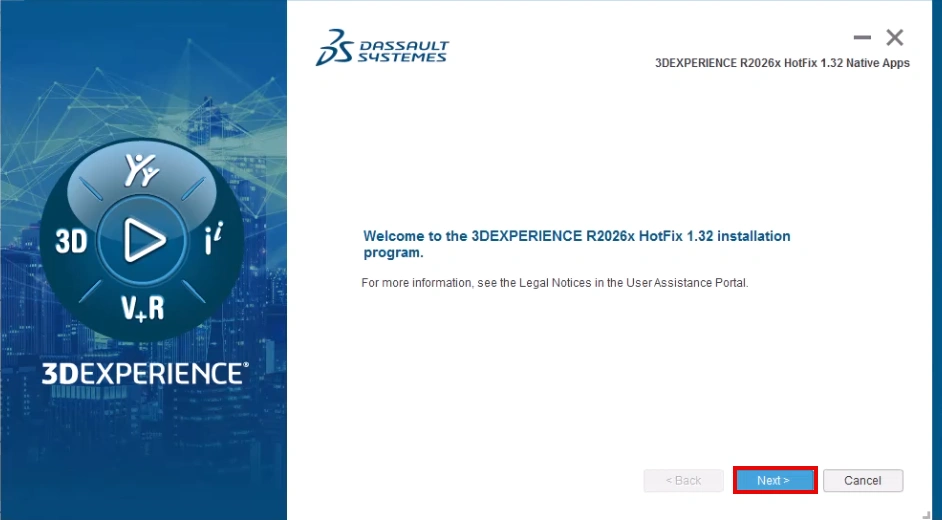Screen dimensions: 942x520
Task: Click the Next button to continue installation
Action: point(774,480)
